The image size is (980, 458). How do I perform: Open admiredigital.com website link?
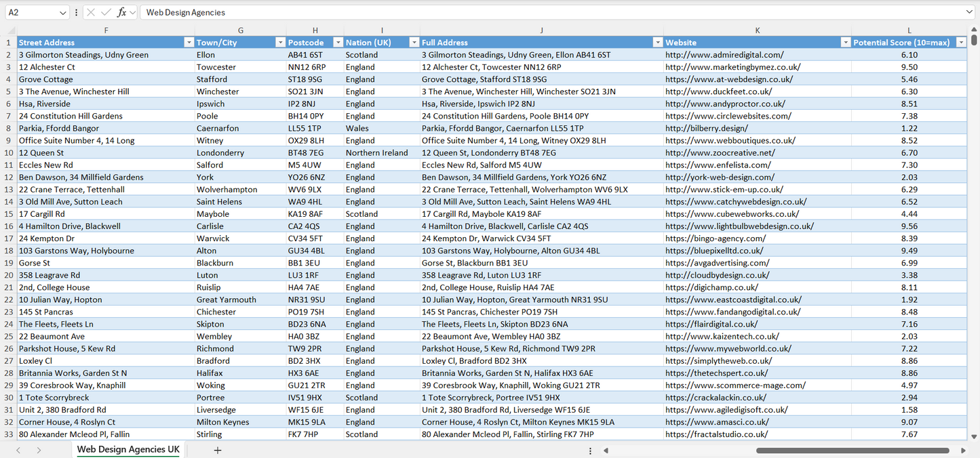tap(724, 55)
